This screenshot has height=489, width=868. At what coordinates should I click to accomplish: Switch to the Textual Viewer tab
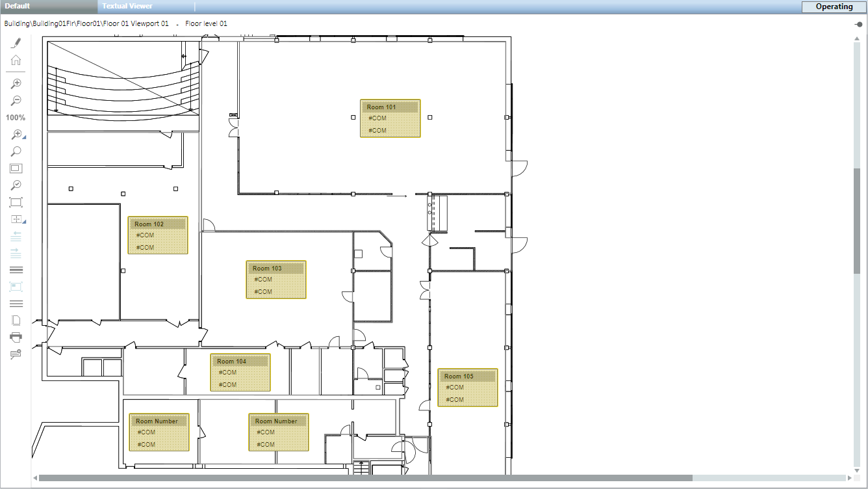click(128, 6)
